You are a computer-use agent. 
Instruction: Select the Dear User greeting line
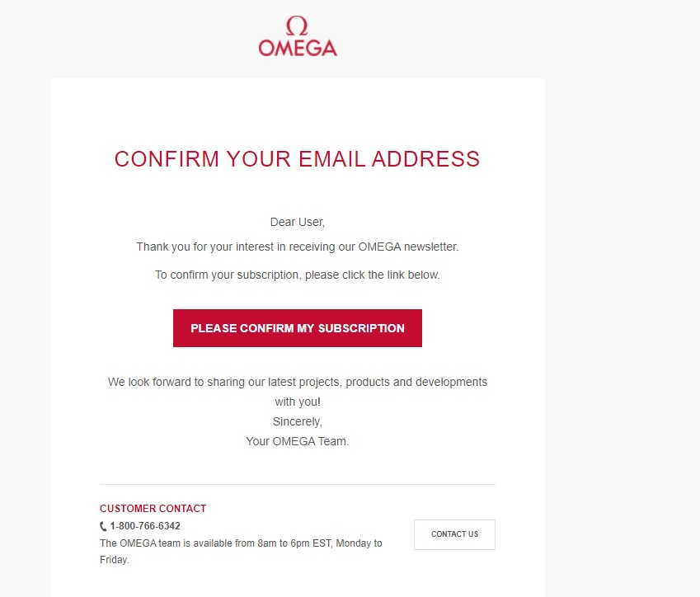(297, 222)
